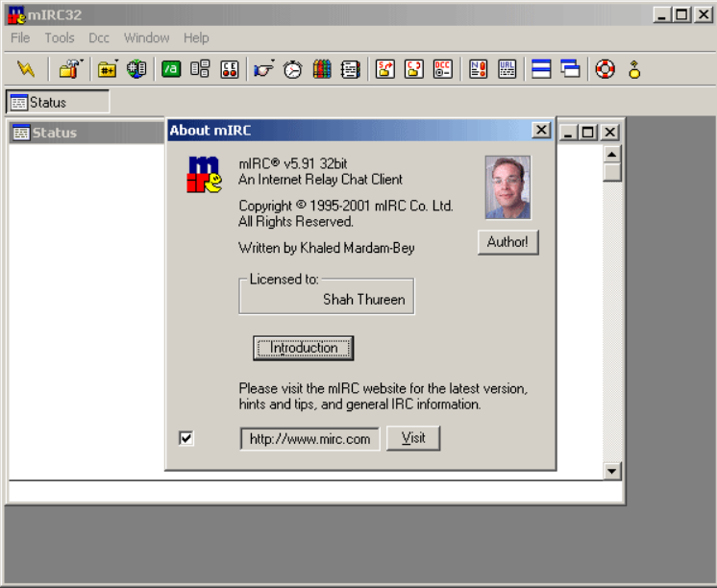Click the Author! button
This screenshot has width=717, height=588.
click(507, 242)
